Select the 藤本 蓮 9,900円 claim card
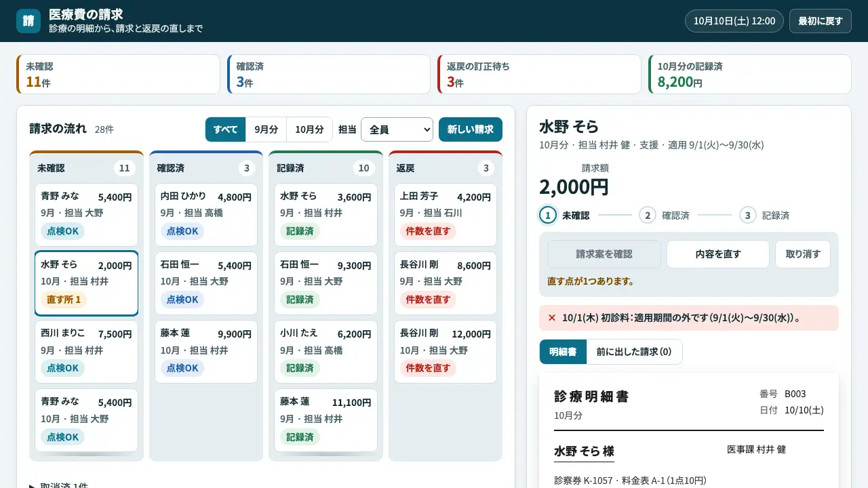Screen dimensions: 868x488 [206, 352]
